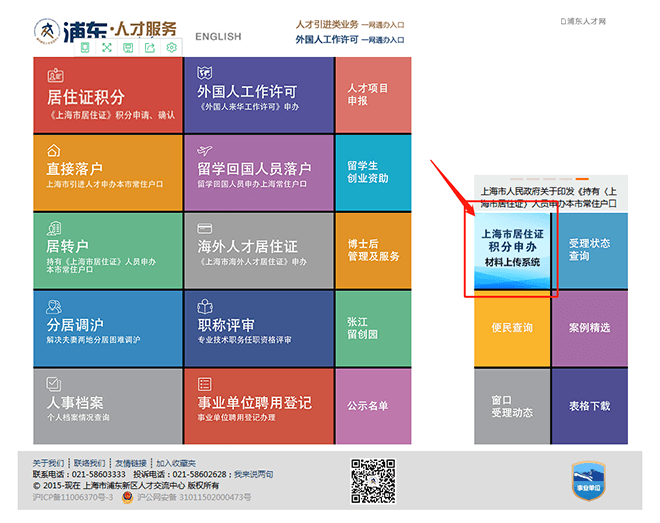Open the 窗口受理动态 tile
Screen dimensions: 660x523
click(512, 406)
